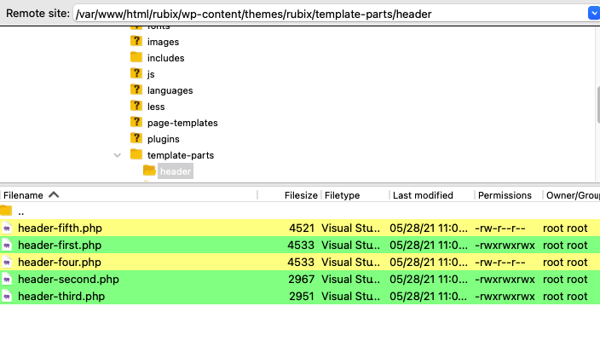Select the file header-first.php

click(x=60, y=245)
